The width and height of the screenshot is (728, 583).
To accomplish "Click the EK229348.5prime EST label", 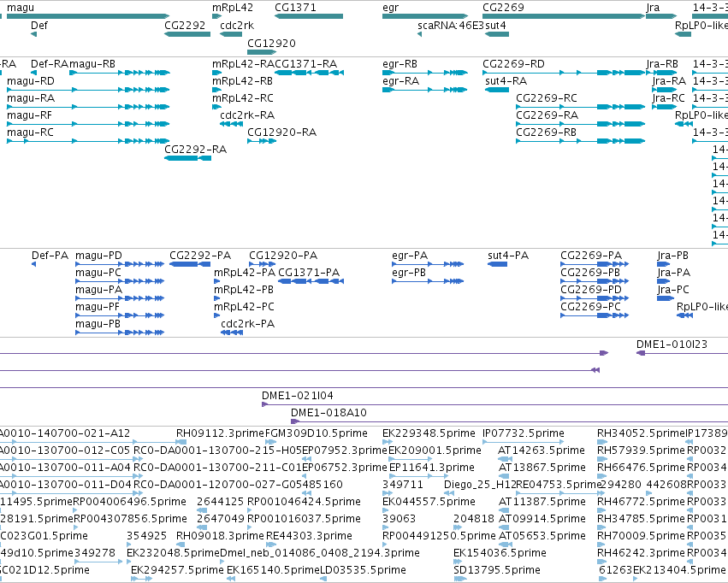I will (x=429, y=433).
